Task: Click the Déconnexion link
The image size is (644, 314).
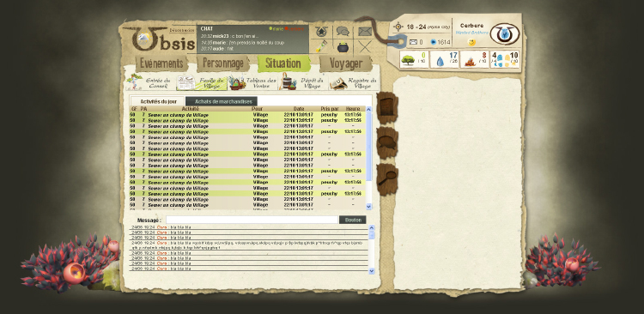Action: click(x=181, y=30)
